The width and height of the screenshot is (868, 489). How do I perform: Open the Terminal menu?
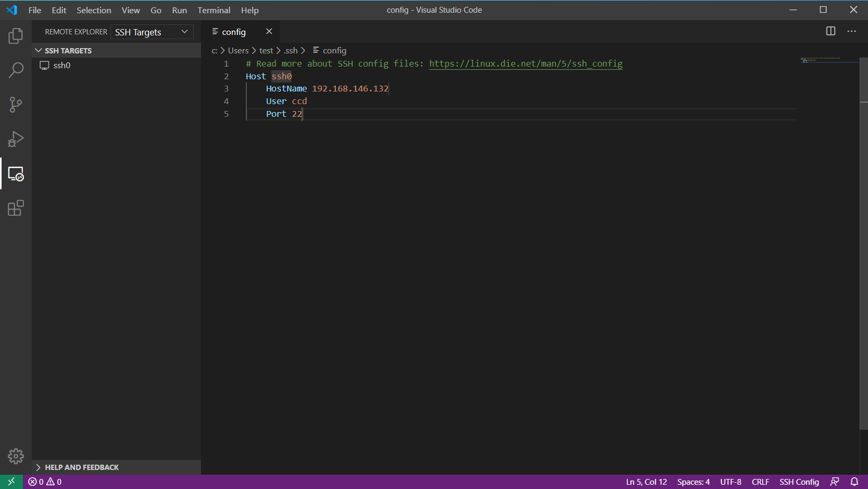click(214, 10)
